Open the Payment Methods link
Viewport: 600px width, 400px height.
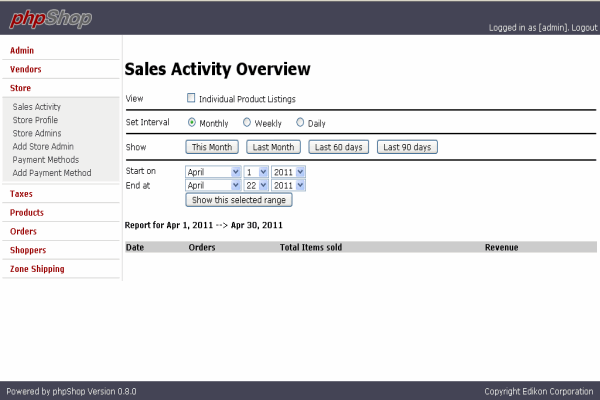tap(46, 160)
